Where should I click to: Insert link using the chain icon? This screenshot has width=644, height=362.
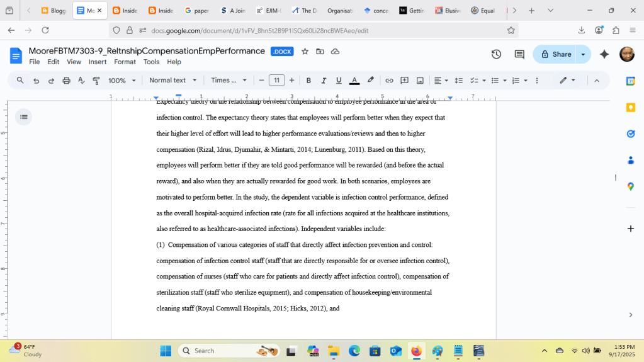pos(389,81)
